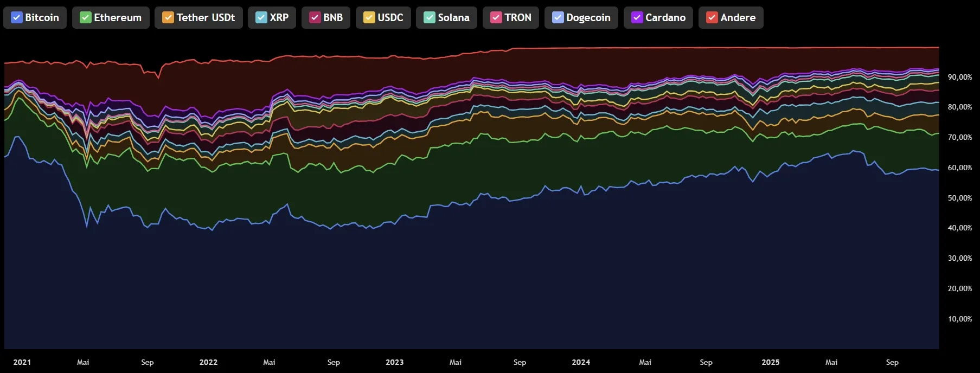The height and width of the screenshot is (373, 980).
Task: Click the 10,00% label on right axis
Action: [959, 319]
